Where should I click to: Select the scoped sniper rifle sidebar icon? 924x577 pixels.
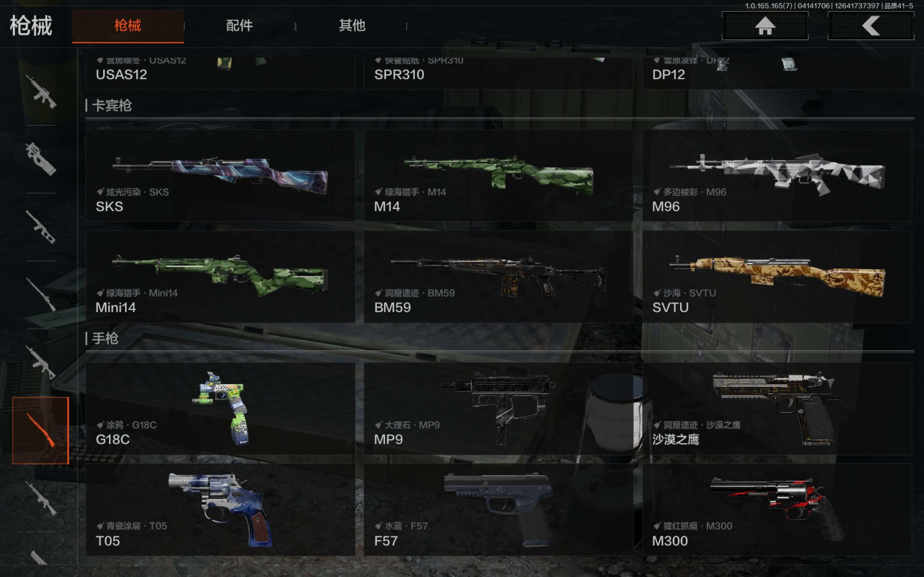coord(41,227)
